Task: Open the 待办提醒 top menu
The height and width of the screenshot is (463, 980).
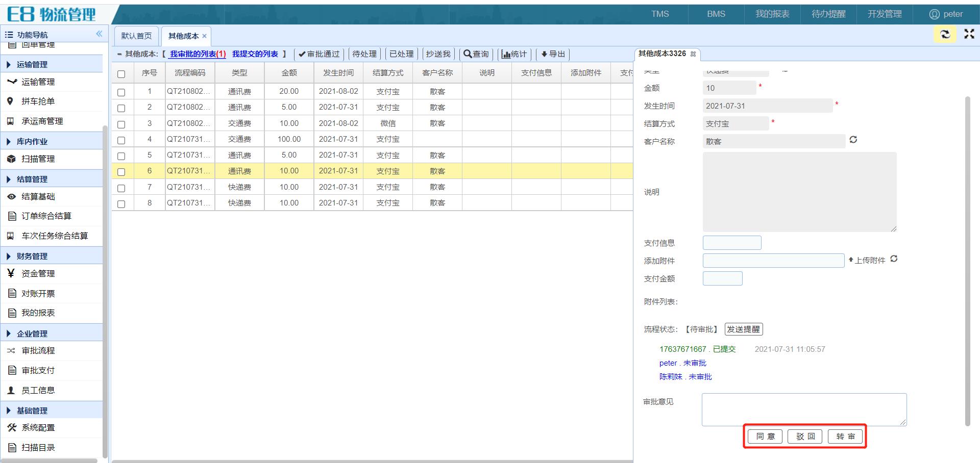Action: coord(828,14)
